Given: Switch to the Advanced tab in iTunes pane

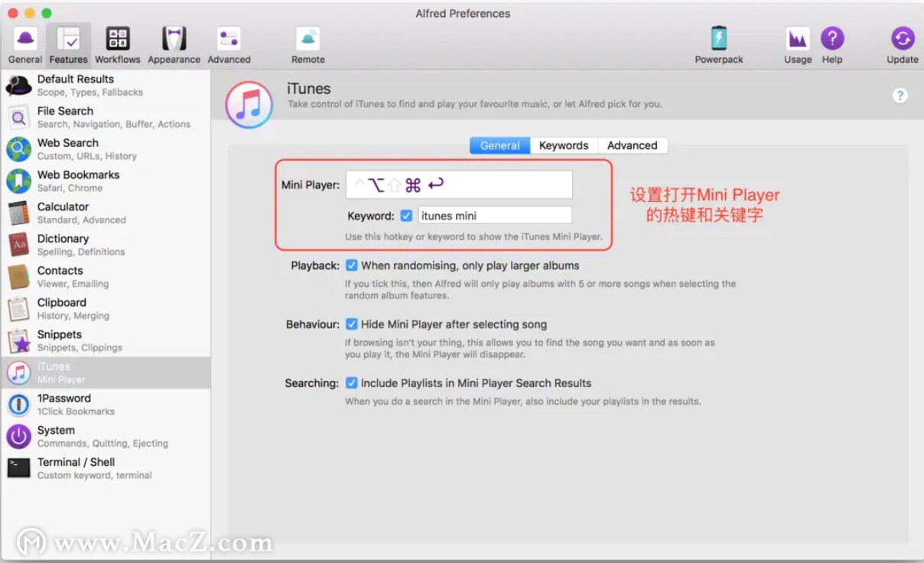Looking at the screenshot, I should [632, 145].
